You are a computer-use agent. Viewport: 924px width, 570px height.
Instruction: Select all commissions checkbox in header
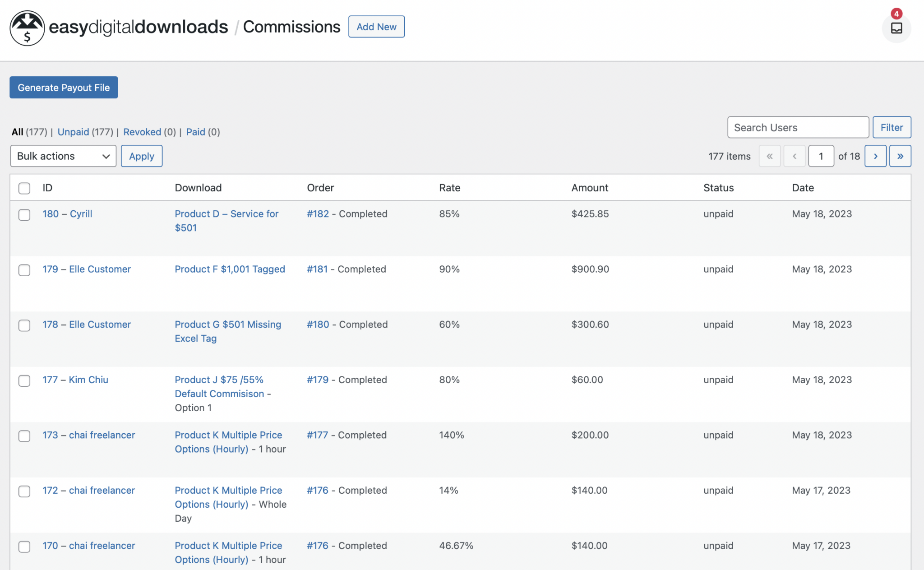24,188
